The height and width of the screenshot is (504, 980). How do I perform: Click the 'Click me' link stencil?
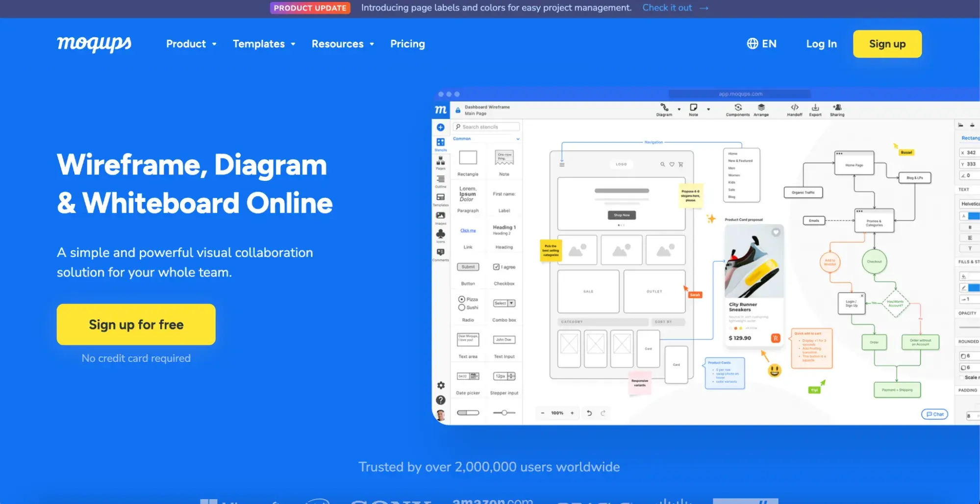coord(468,230)
